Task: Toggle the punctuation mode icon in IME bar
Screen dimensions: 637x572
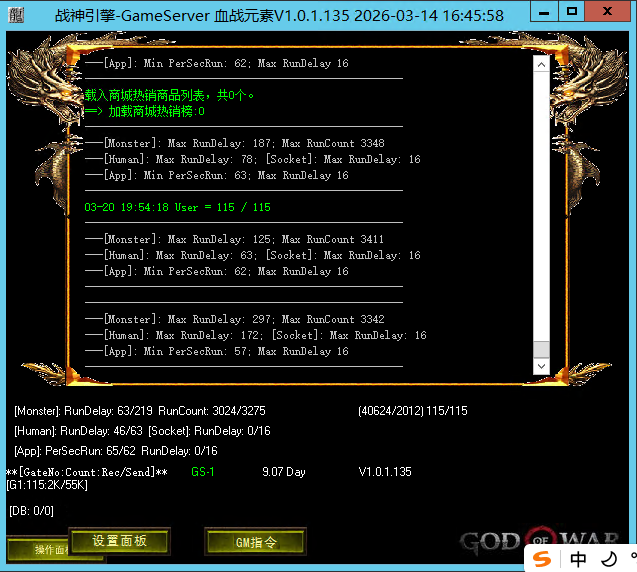Action: [630, 559]
